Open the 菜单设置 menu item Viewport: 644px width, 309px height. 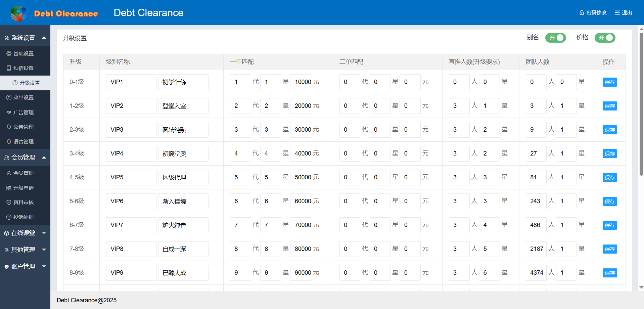[24, 97]
